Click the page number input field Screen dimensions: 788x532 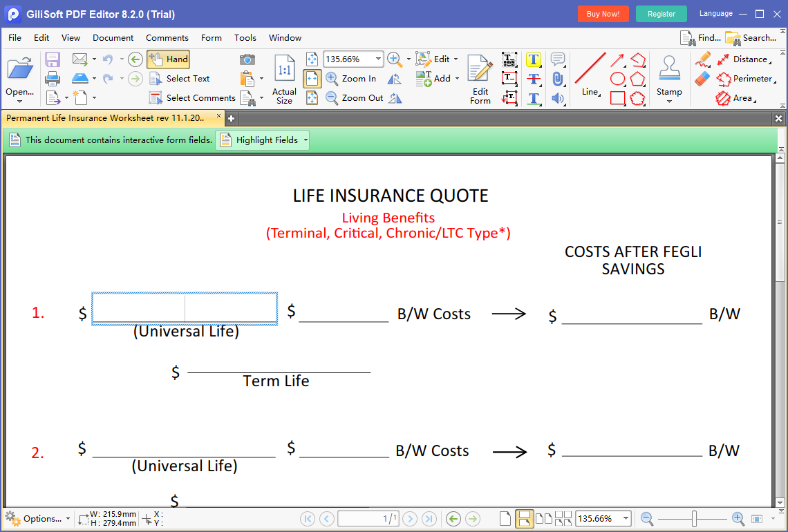[x=368, y=518]
